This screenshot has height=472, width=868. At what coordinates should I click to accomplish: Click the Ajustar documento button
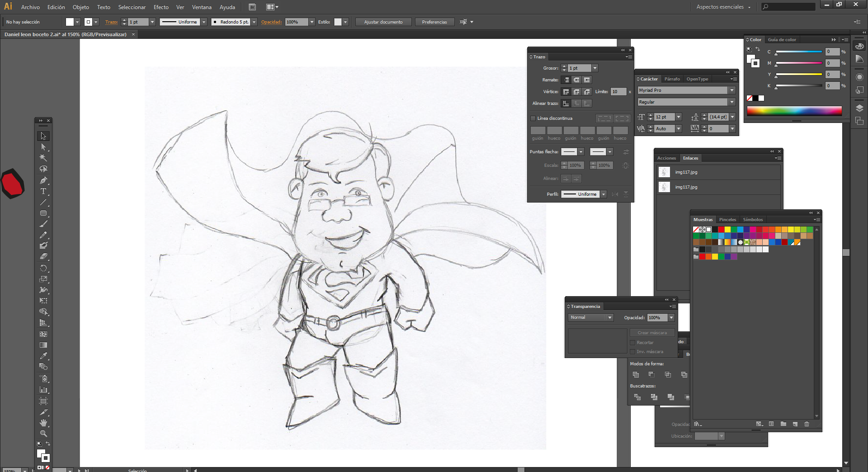(383, 22)
